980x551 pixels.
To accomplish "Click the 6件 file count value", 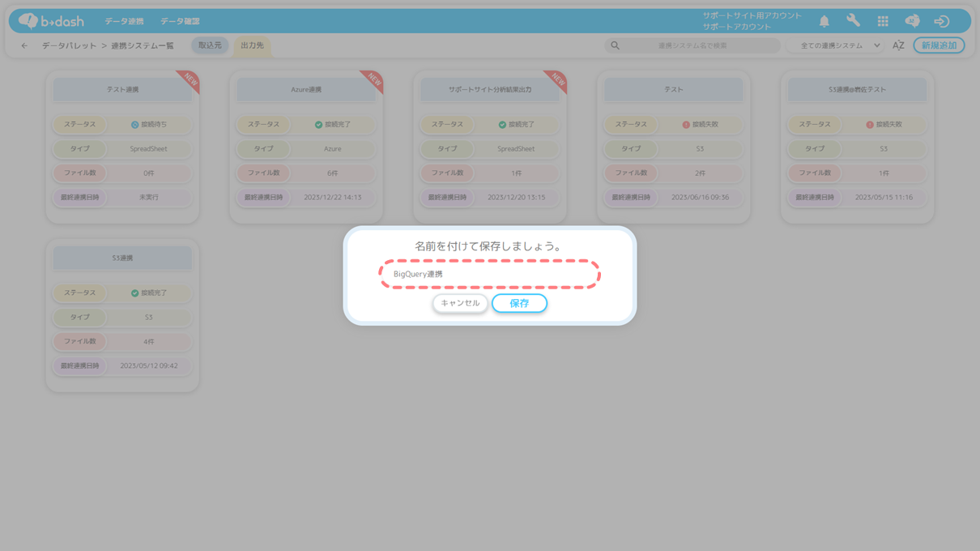I will (x=333, y=173).
